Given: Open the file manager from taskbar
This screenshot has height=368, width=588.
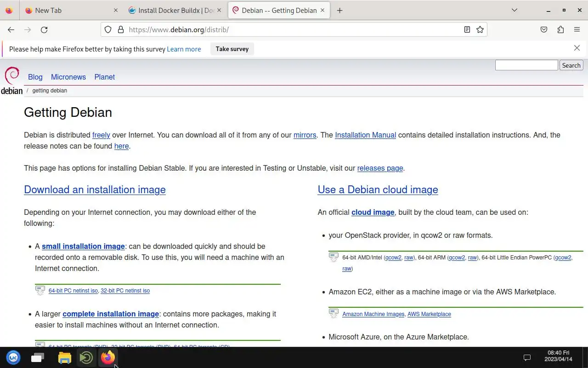Looking at the screenshot, I should (65, 357).
